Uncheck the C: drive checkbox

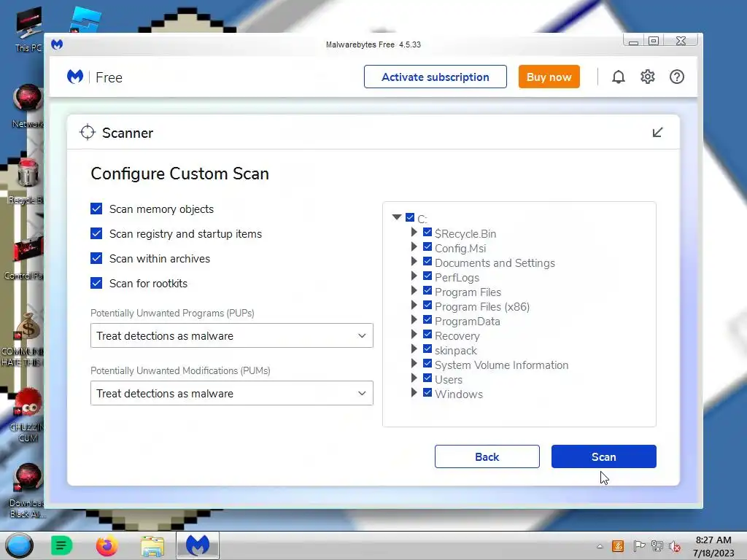click(410, 217)
